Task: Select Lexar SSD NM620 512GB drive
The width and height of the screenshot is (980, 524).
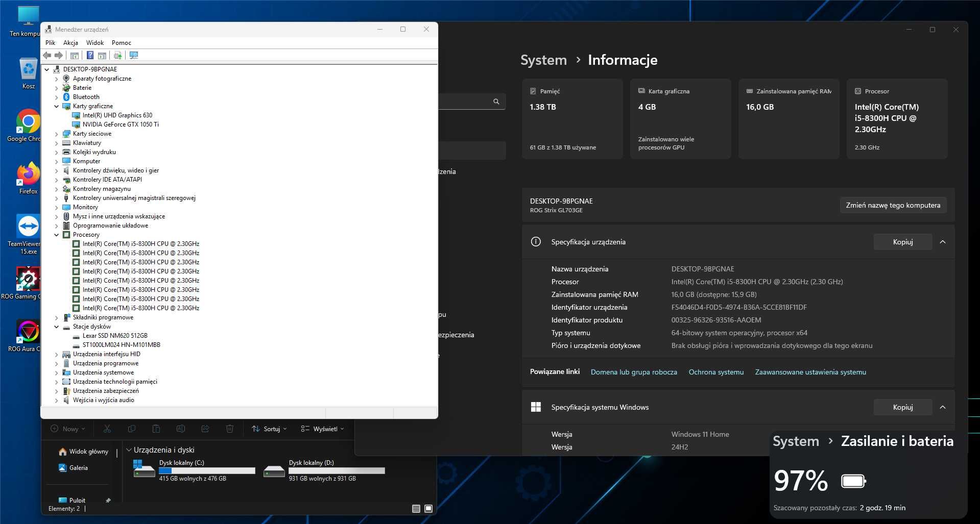Action: (110, 336)
